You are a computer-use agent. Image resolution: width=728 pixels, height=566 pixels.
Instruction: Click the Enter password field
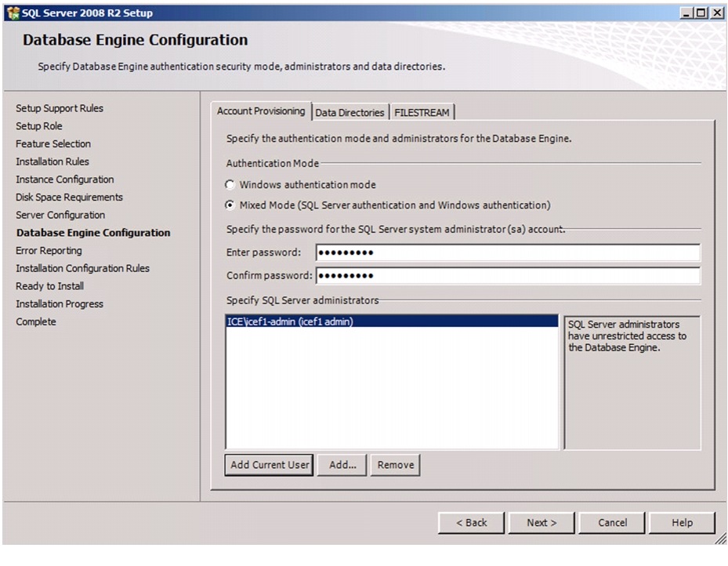[x=508, y=252]
